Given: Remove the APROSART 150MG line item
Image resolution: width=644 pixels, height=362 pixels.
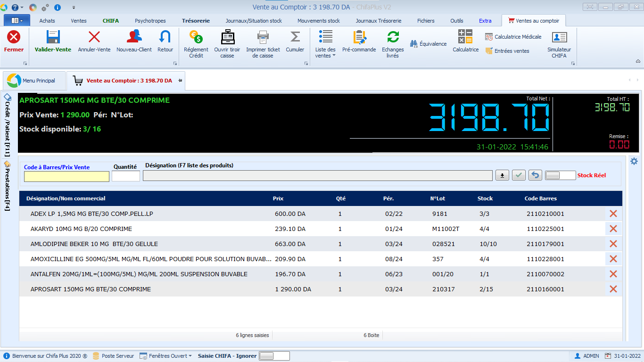Looking at the screenshot, I should click(613, 289).
